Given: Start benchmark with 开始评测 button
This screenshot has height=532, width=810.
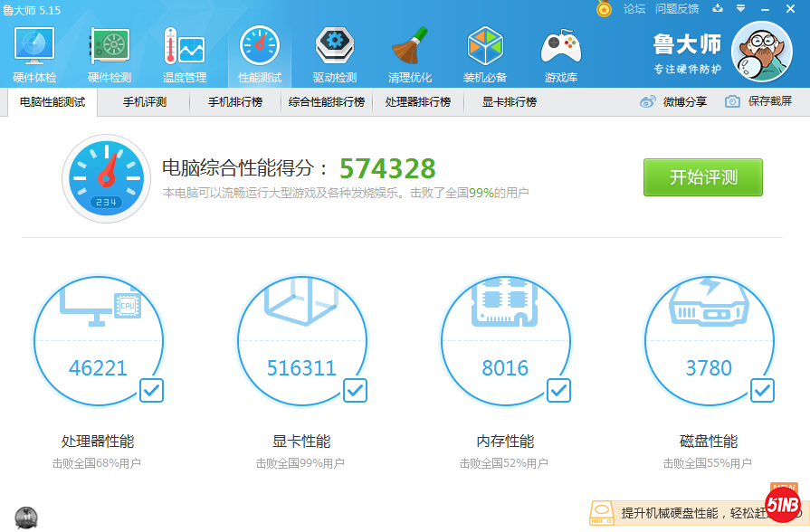Looking at the screenshot, I should point(703,177).
